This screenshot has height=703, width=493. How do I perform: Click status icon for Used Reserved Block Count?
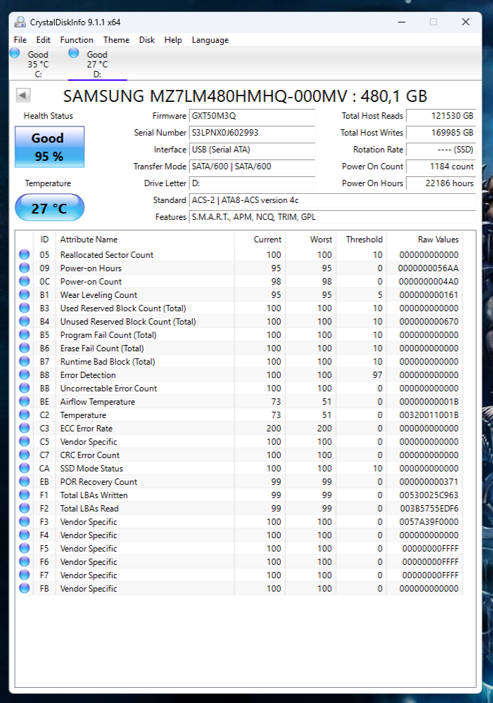tap(24, 308)
